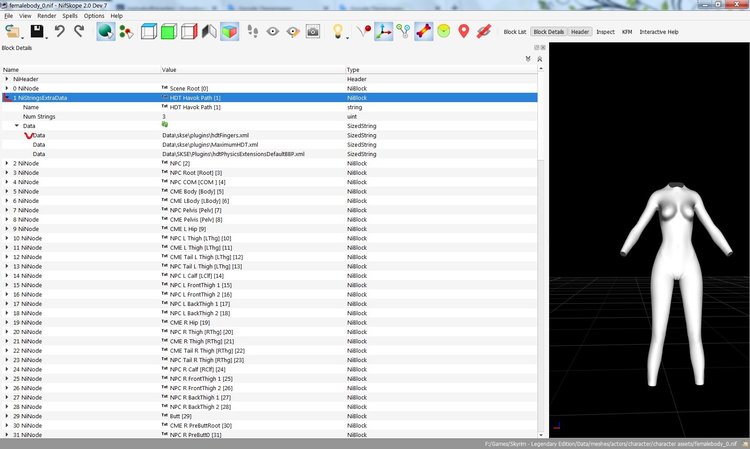Switch to top view wireframe cube icon
Image resolution: width=750 pixels, height=449 pixels.
pos(149,32)
